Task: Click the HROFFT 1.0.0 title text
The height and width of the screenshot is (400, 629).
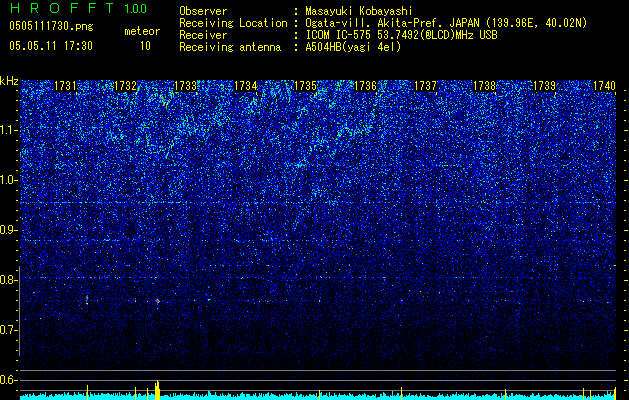Action: coord(79,8)
